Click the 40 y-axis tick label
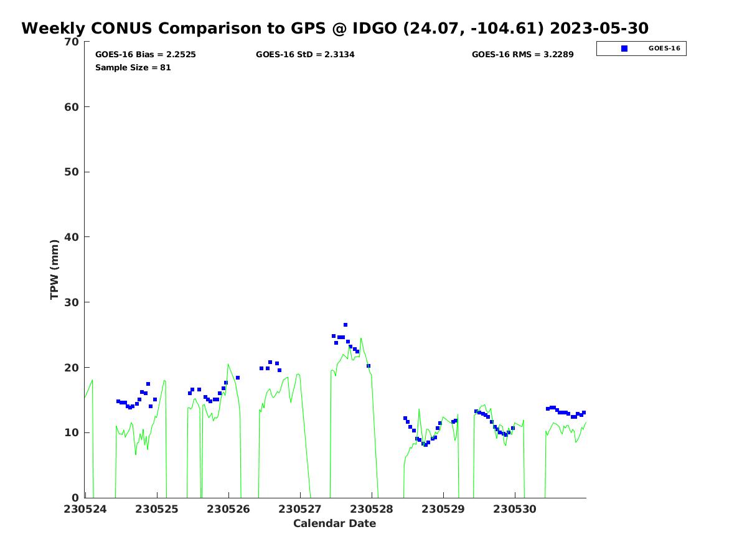The width and height of the screenshot is (747, 560). coord(72,237)
